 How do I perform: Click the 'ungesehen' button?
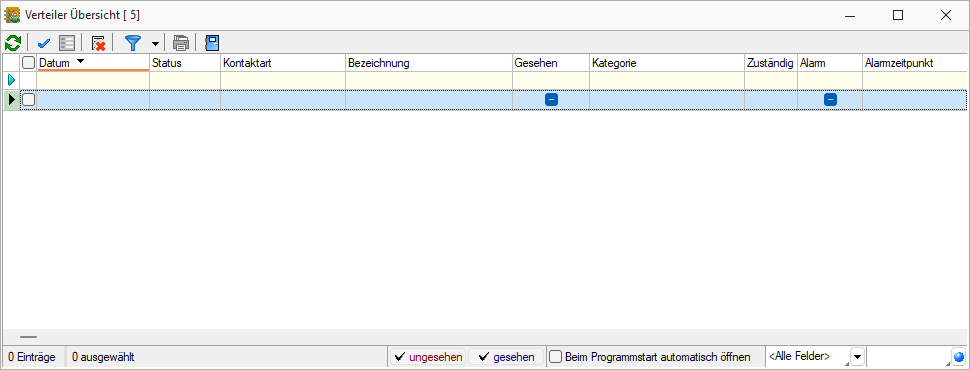pyautogui.click(x=428, y=357)
